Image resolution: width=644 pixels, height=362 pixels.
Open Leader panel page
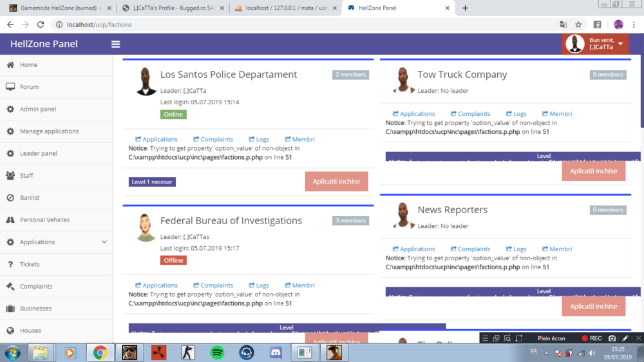tap(56, 154)
